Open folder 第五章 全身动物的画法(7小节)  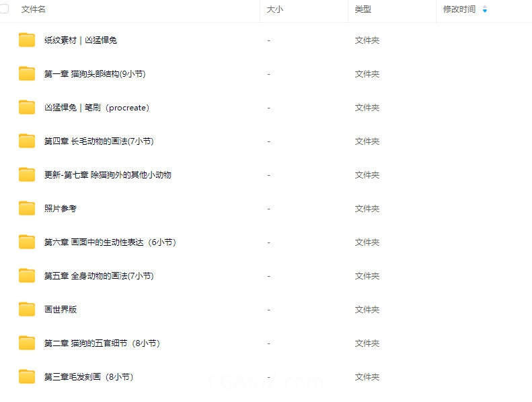pos(99,276)
